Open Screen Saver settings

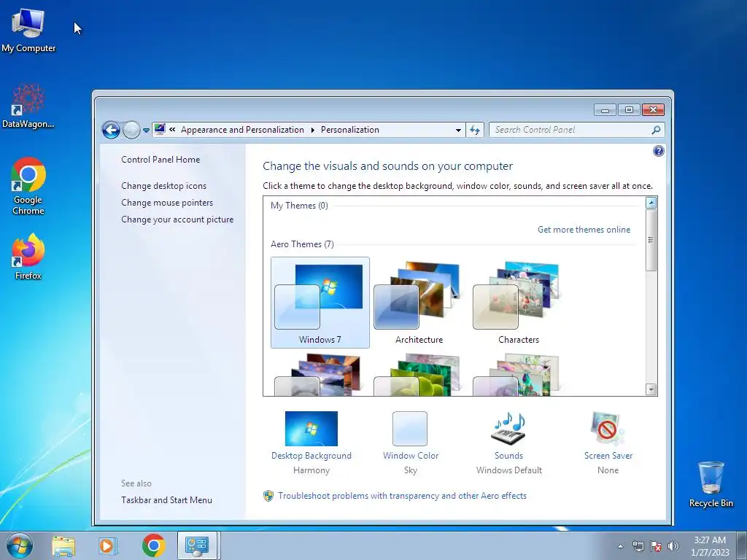click(608, 443)
